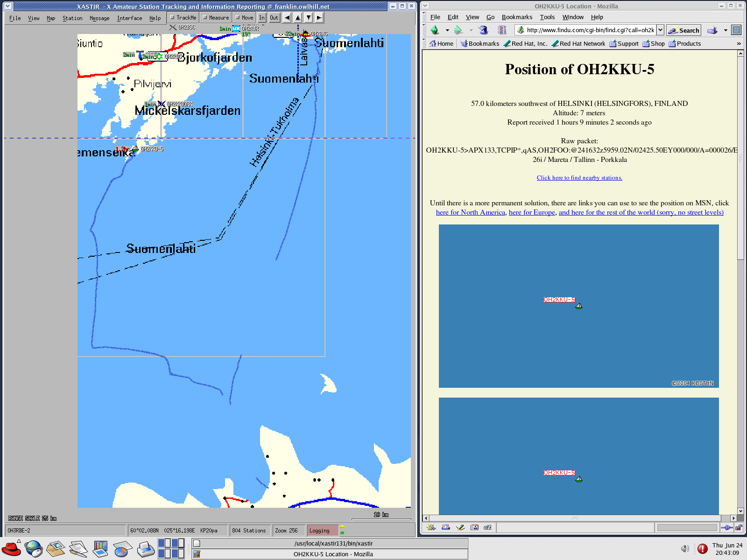Open Red Hat main menu

pos(12,548)
